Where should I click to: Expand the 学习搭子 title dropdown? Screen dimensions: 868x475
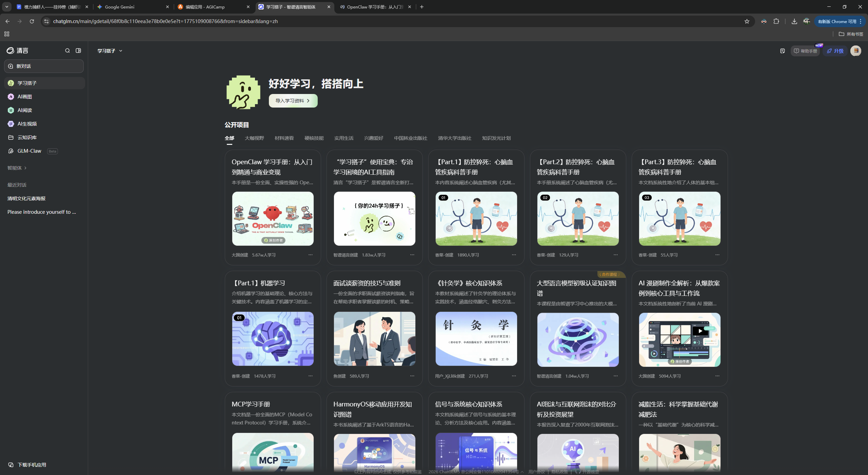click(121, 51)
